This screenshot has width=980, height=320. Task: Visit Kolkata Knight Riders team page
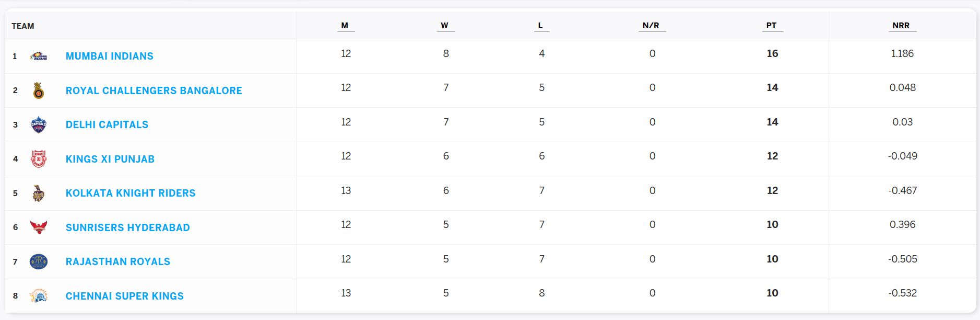[x=131, y=193]
